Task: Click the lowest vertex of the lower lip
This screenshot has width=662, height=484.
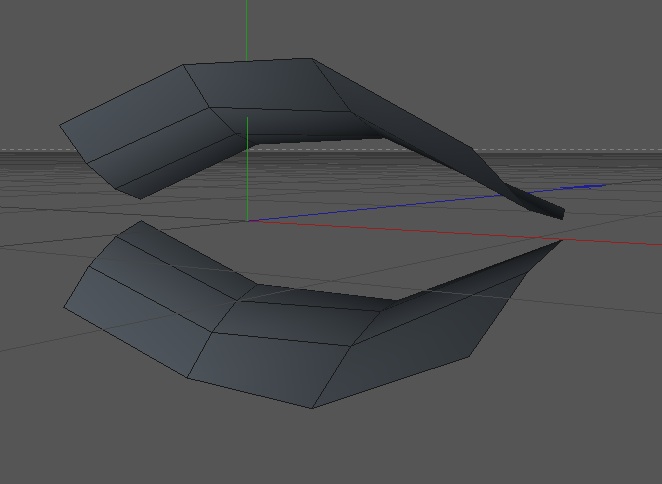Action: pyautogui.click(x=312, y=408)
